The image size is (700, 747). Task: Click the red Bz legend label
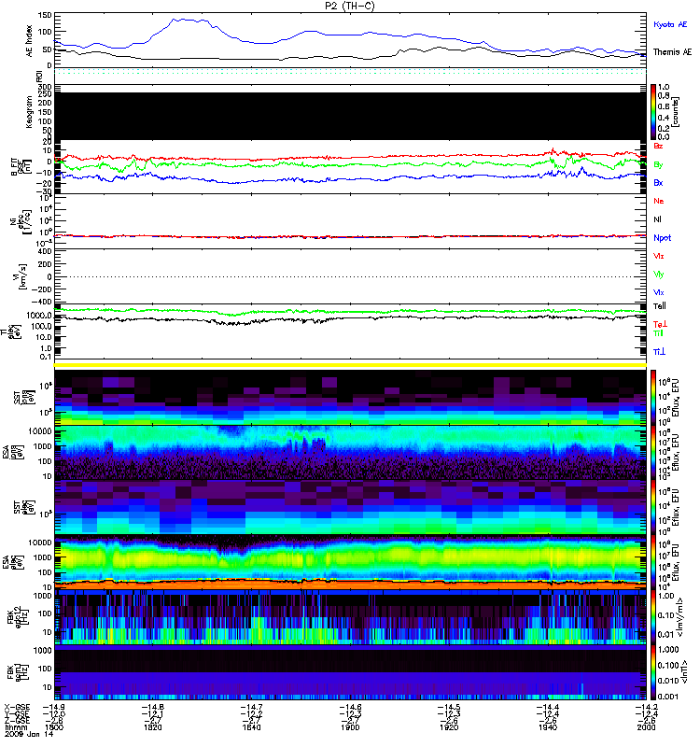click(658, 146)
